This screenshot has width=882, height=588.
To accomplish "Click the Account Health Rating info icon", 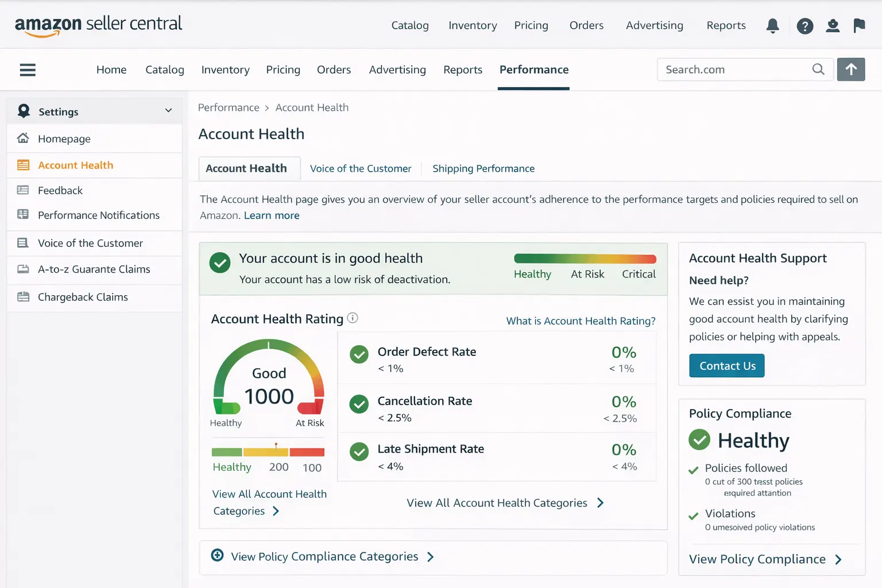I will 353,318.
